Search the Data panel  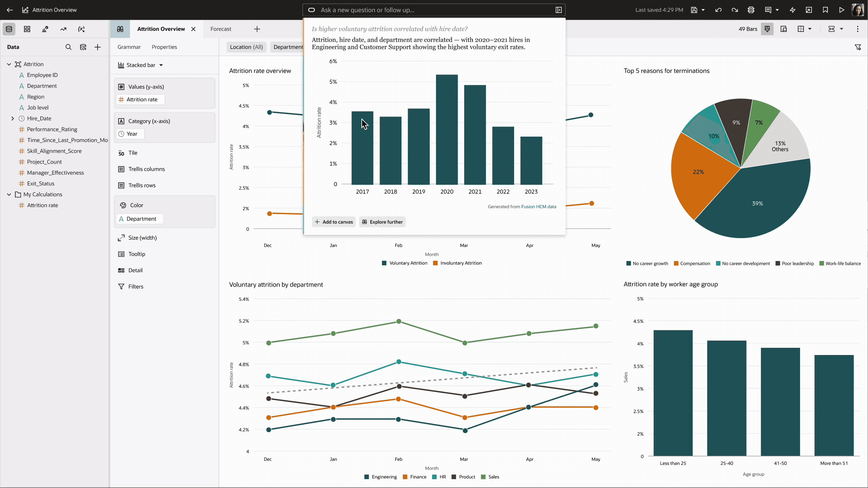tap(68, 47)
